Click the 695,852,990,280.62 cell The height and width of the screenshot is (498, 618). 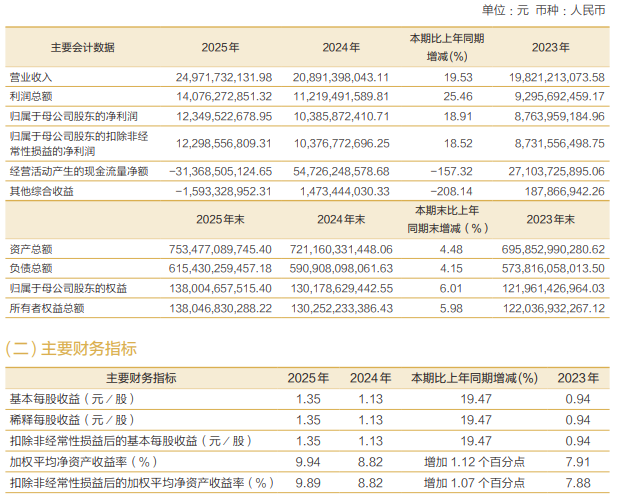pos(553,249)
